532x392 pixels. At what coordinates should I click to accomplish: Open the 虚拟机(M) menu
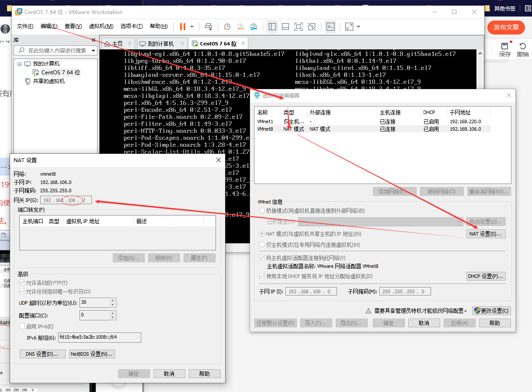tap(101, 26)
